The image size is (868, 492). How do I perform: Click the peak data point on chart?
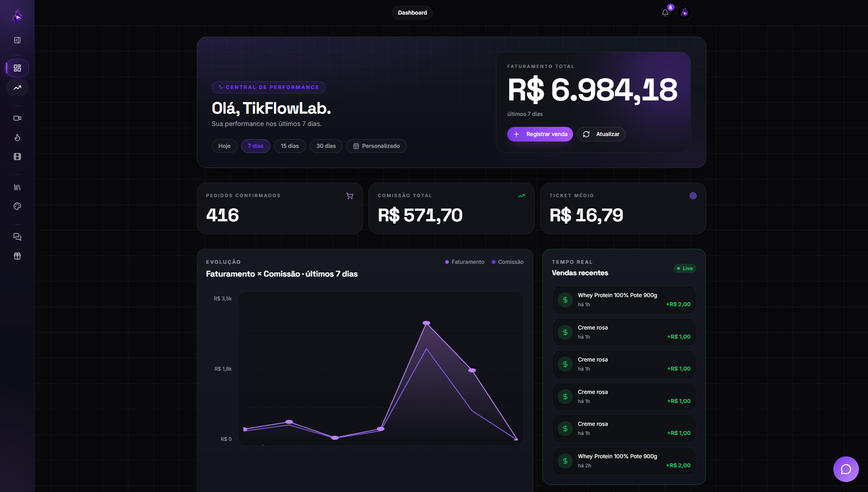click(x=426, y=323)
